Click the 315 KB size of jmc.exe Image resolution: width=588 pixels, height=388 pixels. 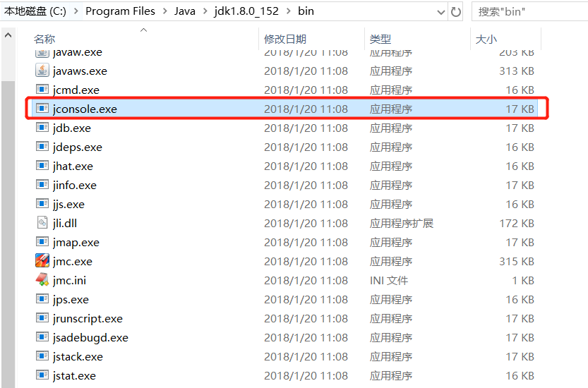pos(517,261)
